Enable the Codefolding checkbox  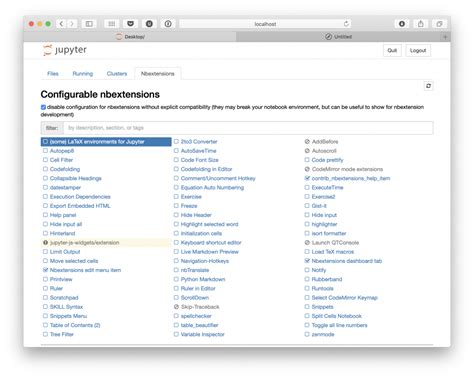pos(45,169)
